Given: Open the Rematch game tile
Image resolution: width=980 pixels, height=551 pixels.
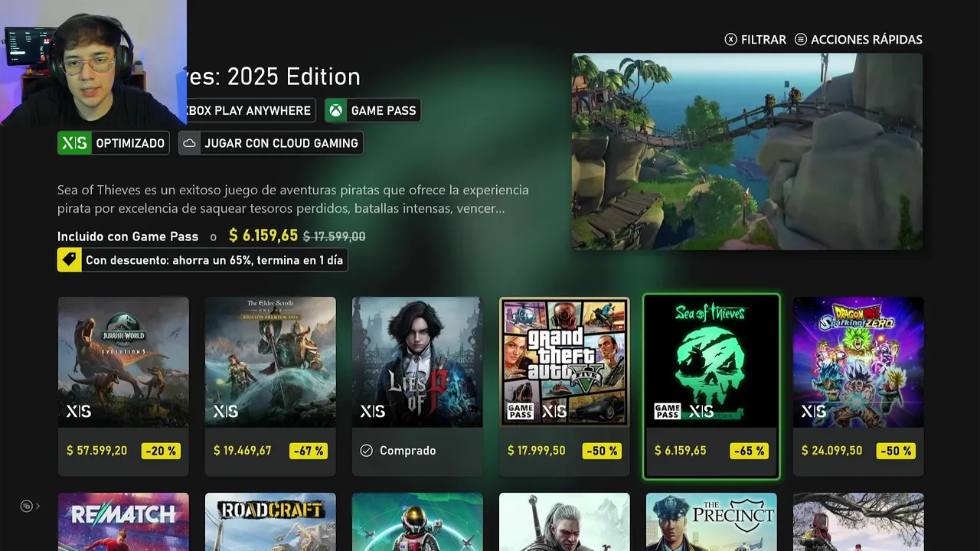Looking at the screenshot, I should [123, 522].
